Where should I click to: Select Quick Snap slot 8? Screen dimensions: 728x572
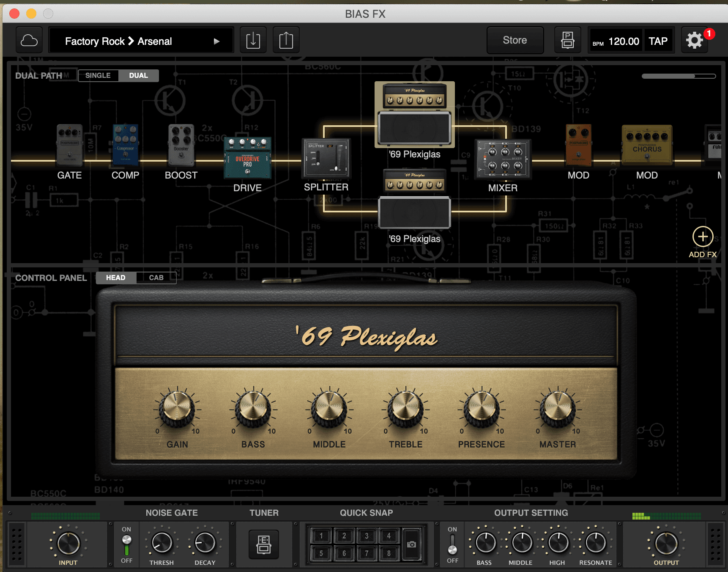tap(389, 553)
